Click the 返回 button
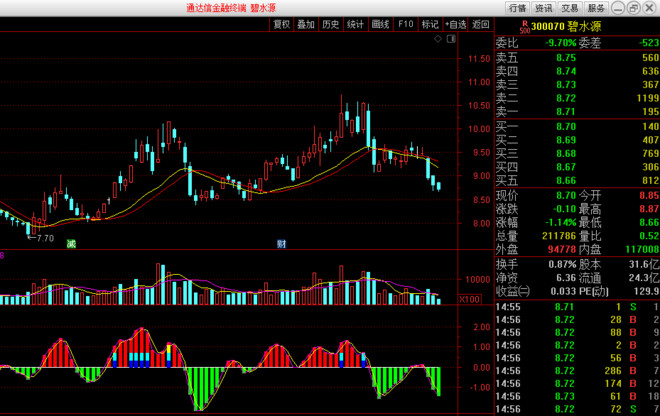This screenshot has height=416, width=660. (x=481, y=24)
